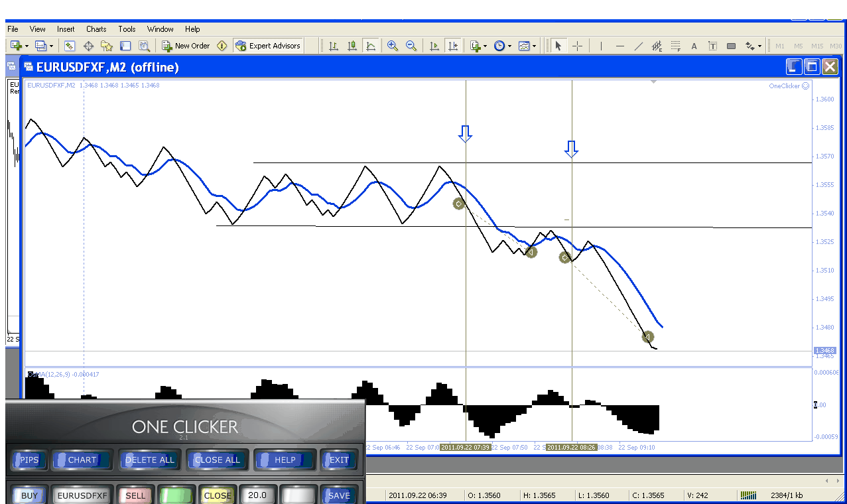The image size is (847, 504).
Task: Open the Periods clock icon
Action: click(499, 46)
